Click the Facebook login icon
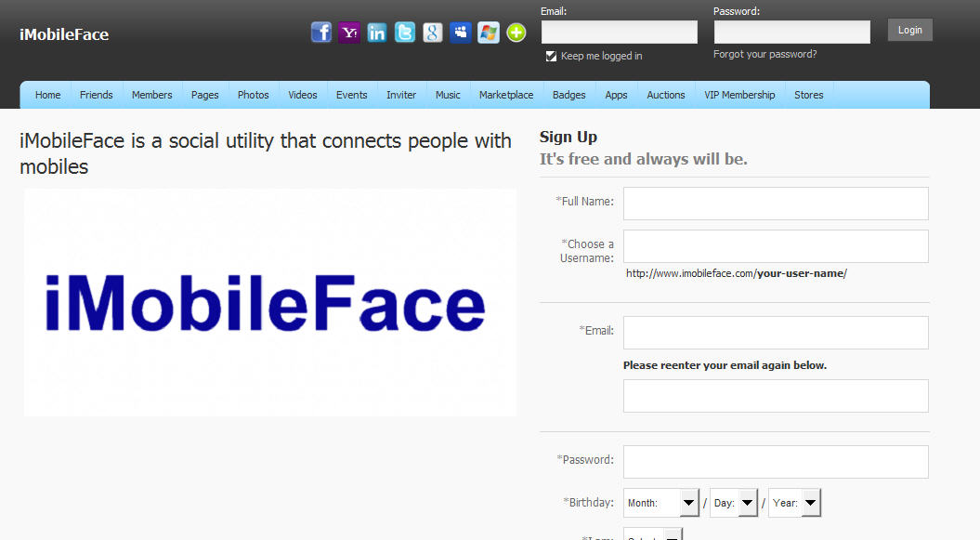This screenshot has width=980, height=540. [x=321, y=32]
